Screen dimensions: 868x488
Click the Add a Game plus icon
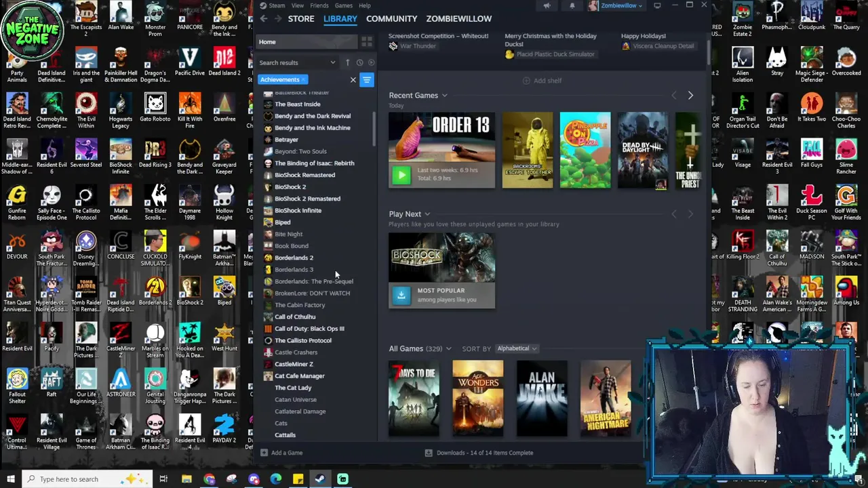[x=264, y=453]
